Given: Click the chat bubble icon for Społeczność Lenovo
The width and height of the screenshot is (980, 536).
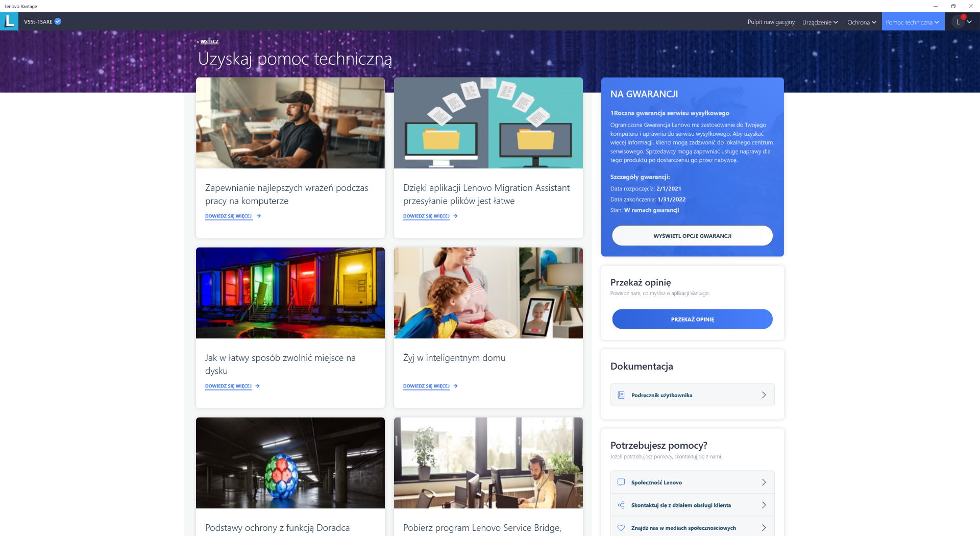Looking at the screenshot, I should [621, 482].
